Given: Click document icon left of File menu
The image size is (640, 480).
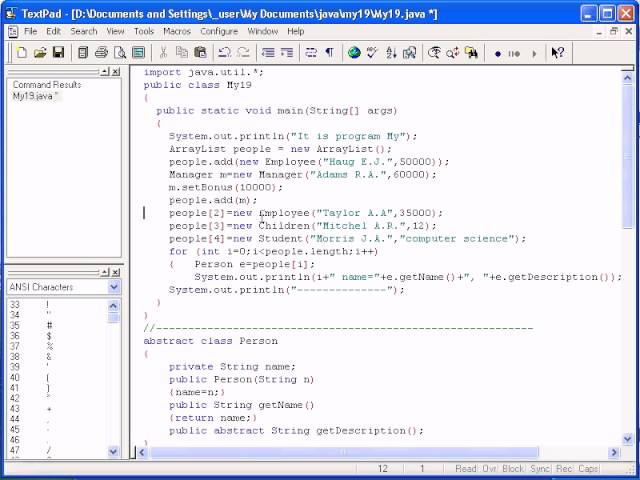Looking at the screenshot, I should tap(13, 31).
